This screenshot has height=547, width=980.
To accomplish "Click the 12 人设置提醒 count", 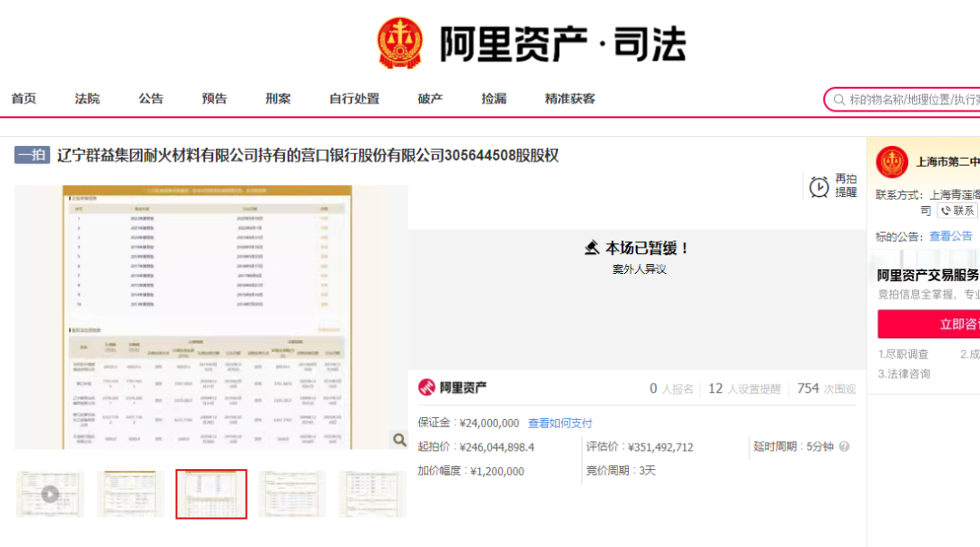I will click(744, 389).
